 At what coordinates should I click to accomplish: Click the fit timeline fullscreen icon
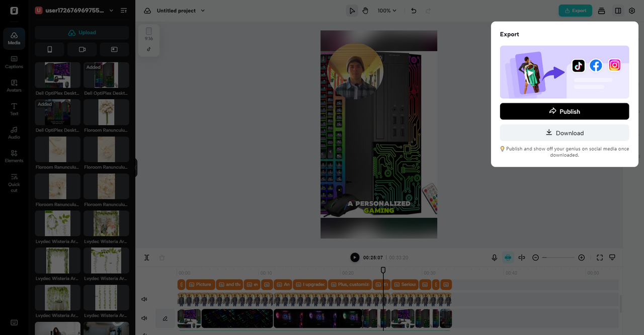point(600,257)
